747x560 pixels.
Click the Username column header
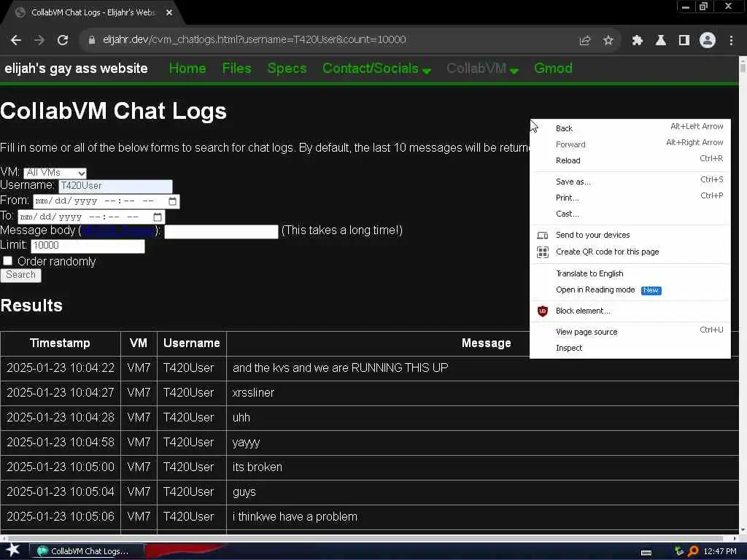(x=192, y=343)
